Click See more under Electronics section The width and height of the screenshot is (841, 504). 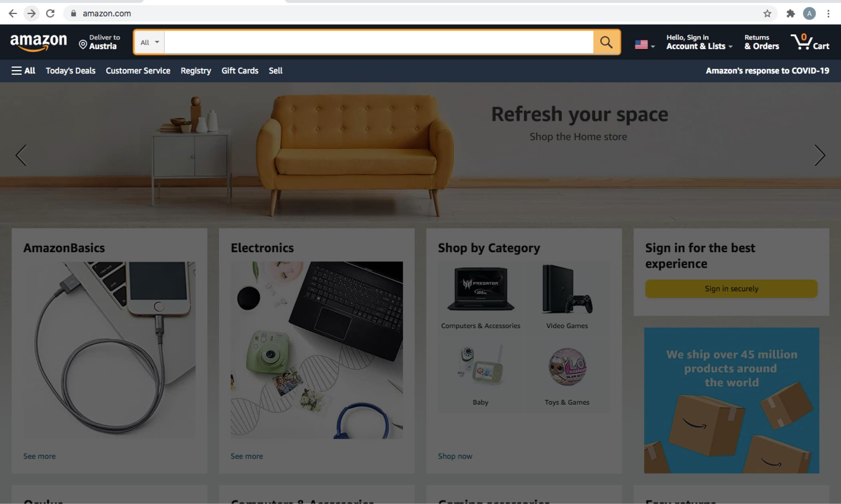(x=247, y=456)
